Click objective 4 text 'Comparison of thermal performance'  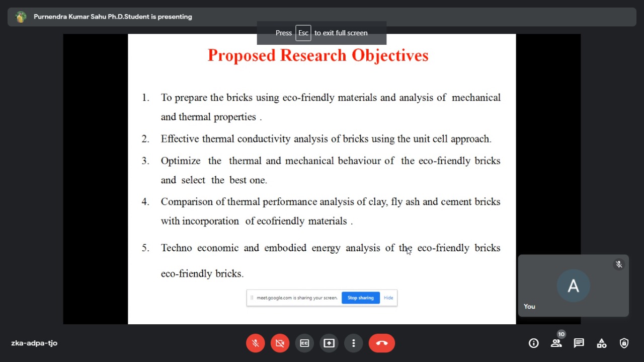coord(331,211)
